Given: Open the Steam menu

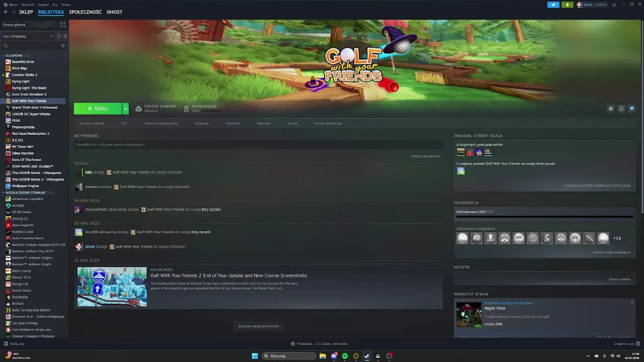Looking at the screenshot, I should tap(13, 5).
